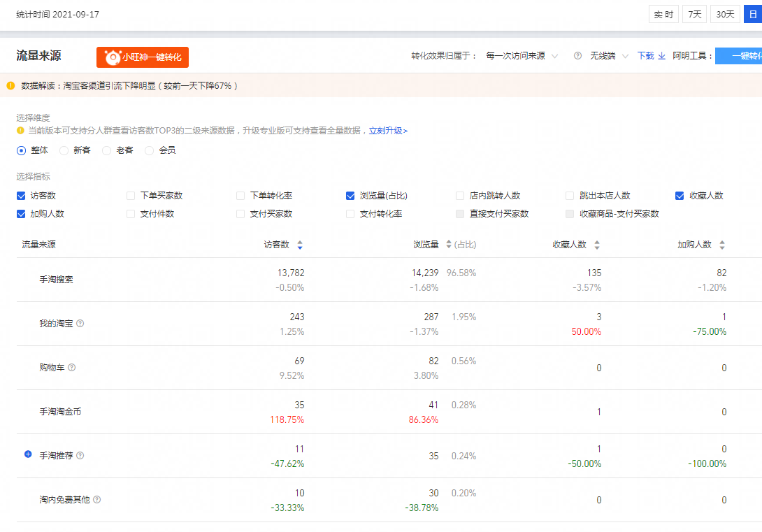Select 老客 radio button

pos(106,150)
